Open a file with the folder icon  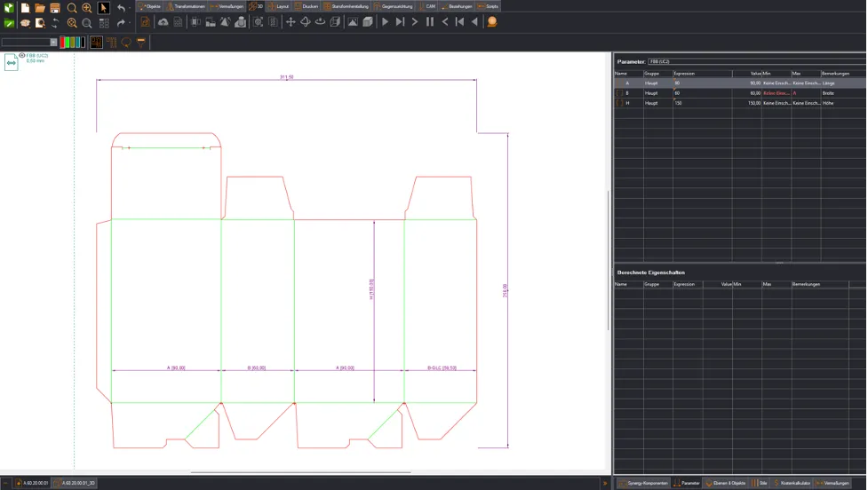[x=40, y=8]
